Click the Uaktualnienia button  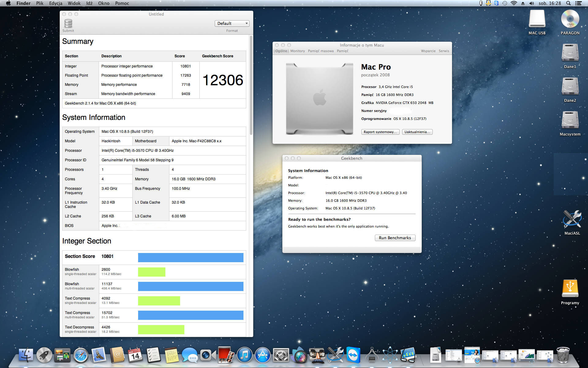pos(417,132)
